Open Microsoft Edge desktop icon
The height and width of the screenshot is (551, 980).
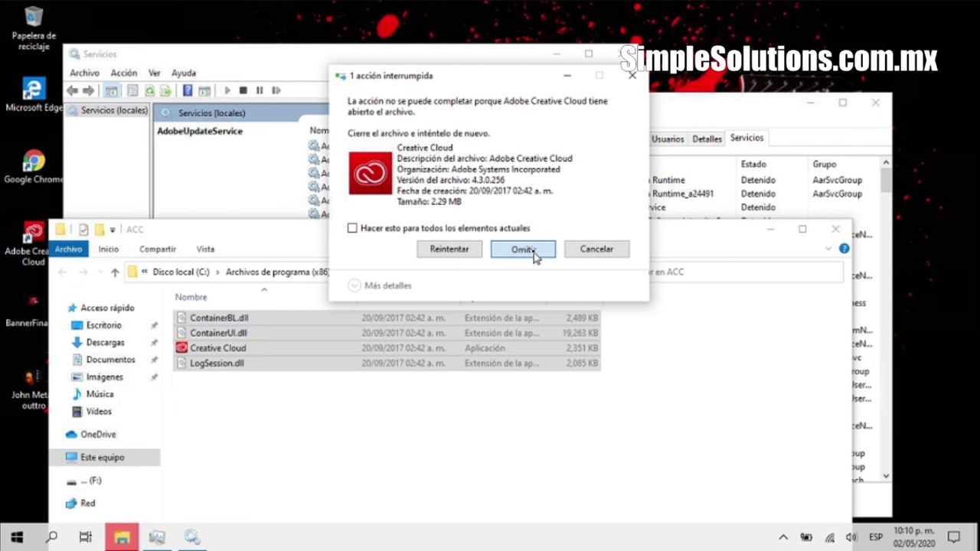[34, 95]
